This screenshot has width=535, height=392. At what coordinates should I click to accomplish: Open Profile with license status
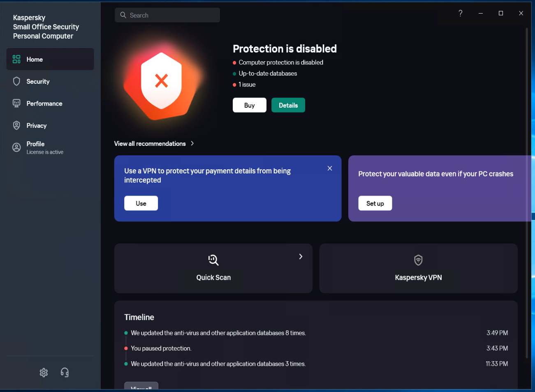pyautogui.click(x=50, y=148)
